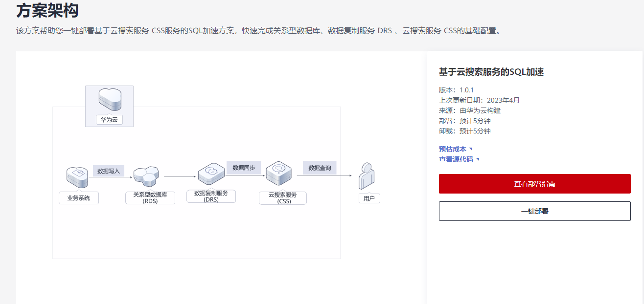Expand the 查看源代码 link arrow
The width and height of the screenshot is (644, 304).
coord(478,159)
